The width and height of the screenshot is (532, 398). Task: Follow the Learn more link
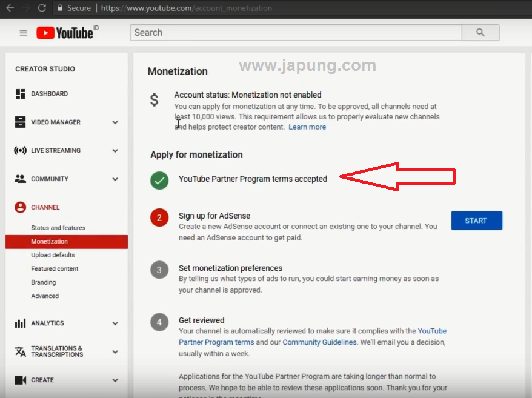(x=307, y=127)
